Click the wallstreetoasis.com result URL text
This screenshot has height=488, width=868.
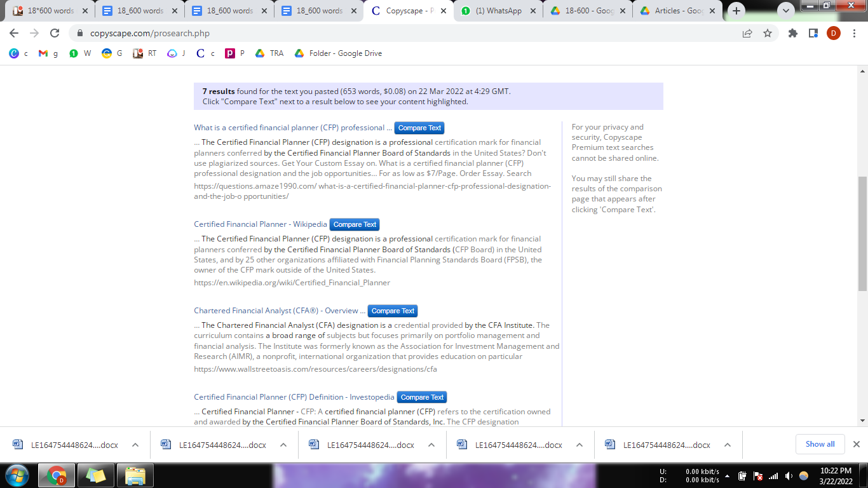tap(316, 369)
